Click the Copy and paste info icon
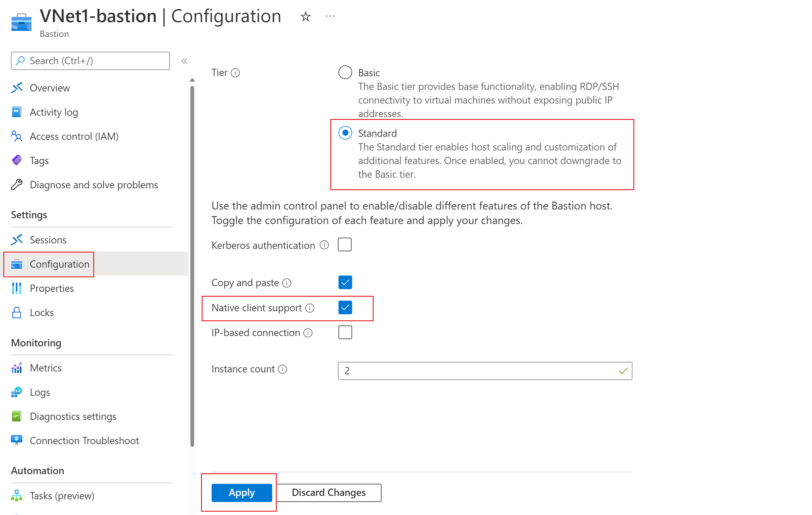The image size is (812, 515). (287, 283)
